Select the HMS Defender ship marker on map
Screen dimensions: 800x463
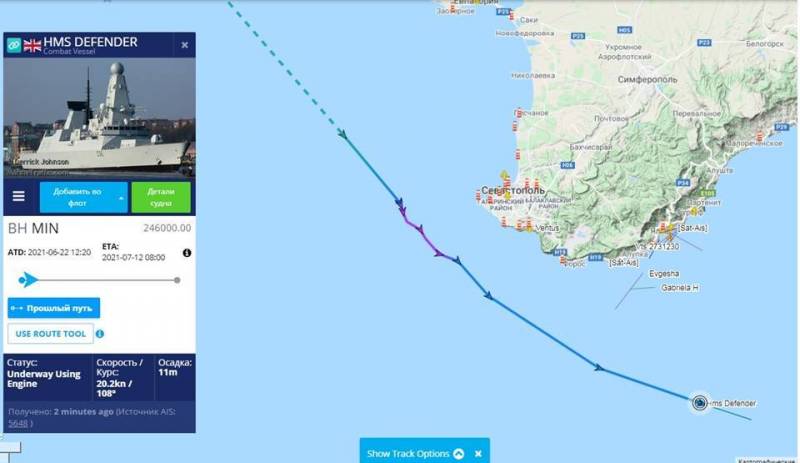(699, 403)
